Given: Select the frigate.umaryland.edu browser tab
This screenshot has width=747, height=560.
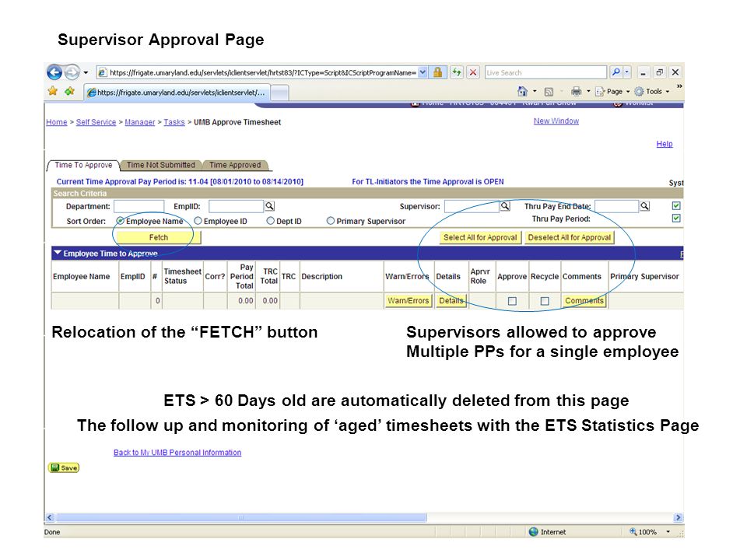Looking at the screenshot, I should pos(177,93).
